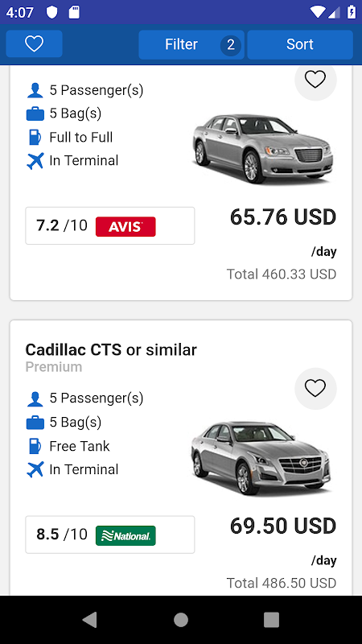Tap the fuel pump icon beside Full to Full
Screen dimensions: 362x644
pos(35,137)
